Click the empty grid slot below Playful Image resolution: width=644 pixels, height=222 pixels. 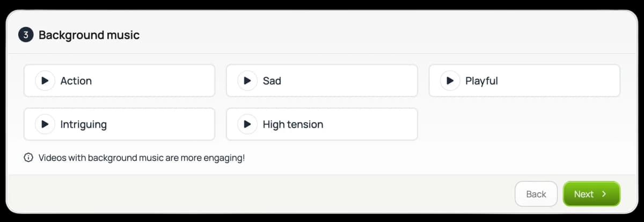[524, 124]
